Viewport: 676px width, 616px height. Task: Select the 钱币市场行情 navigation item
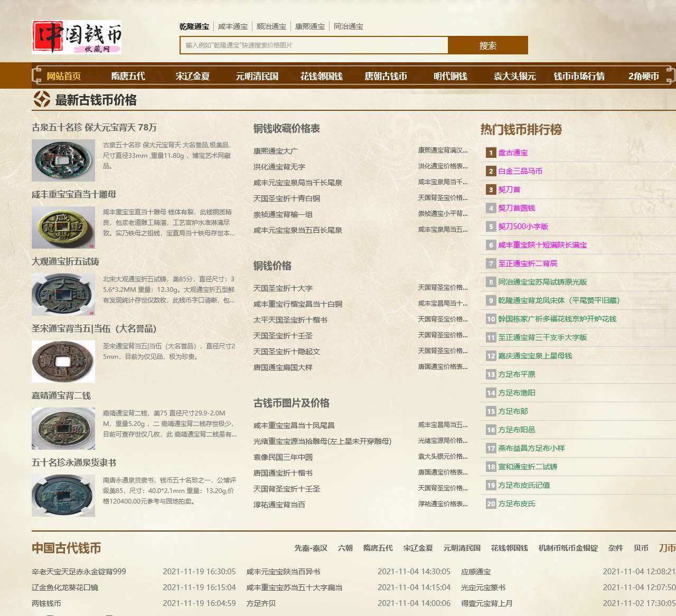[579, 76]
